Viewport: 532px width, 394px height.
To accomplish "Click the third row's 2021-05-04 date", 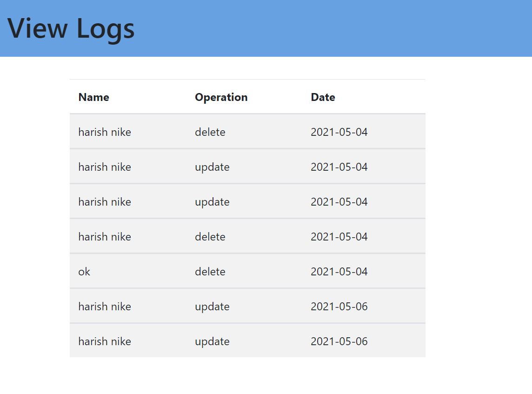I will click(x=339, y=202).
